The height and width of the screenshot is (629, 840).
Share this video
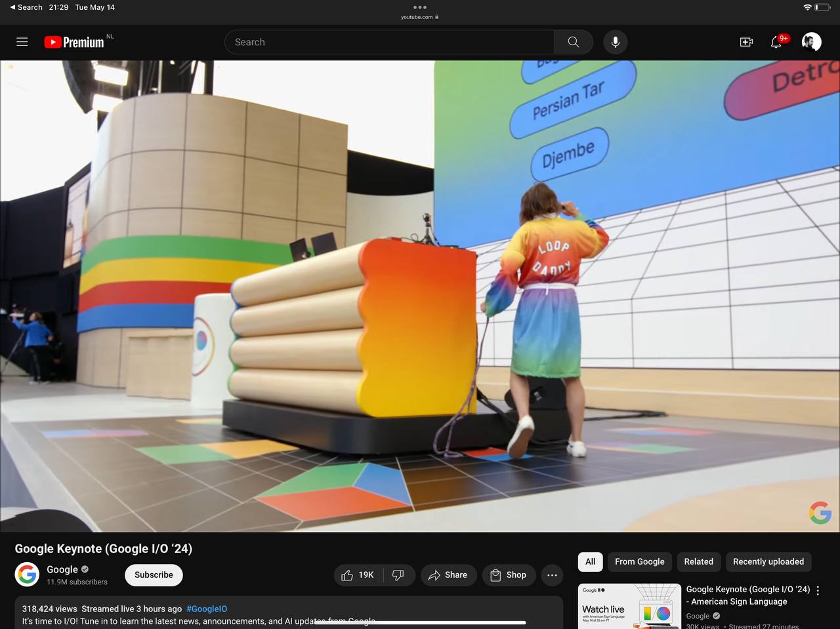448,575
